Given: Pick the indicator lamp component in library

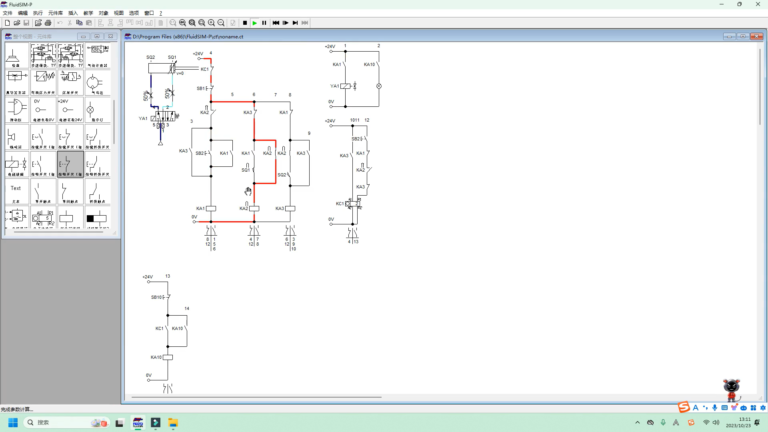Looking at the screenshot, I should click(97, 110).
